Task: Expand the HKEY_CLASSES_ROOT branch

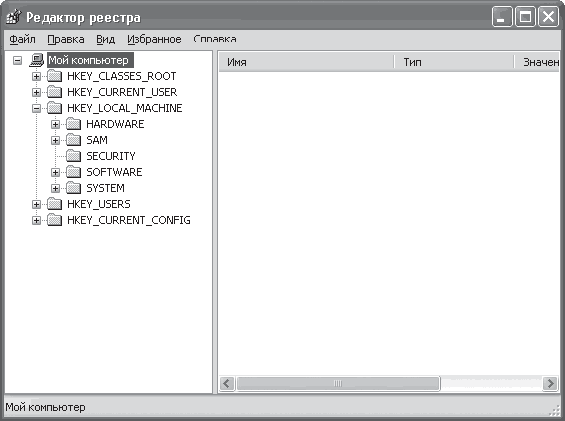Action: [36, 76]
